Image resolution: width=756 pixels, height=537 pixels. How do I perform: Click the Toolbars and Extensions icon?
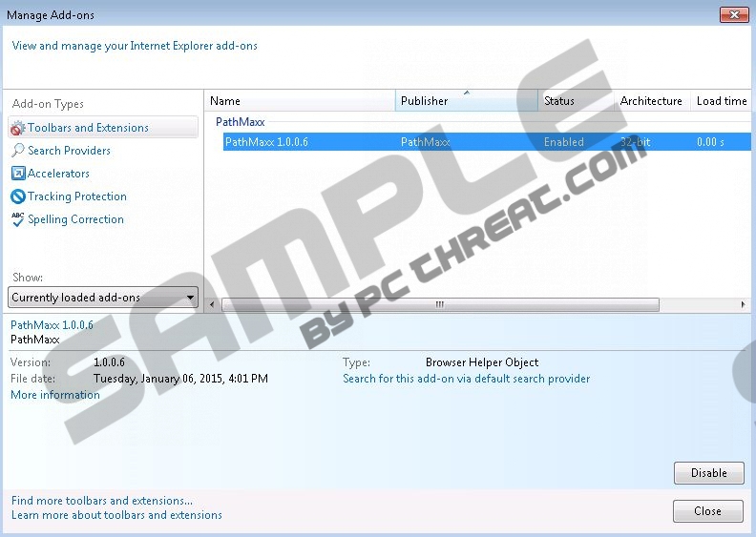[x=18, y=128]
